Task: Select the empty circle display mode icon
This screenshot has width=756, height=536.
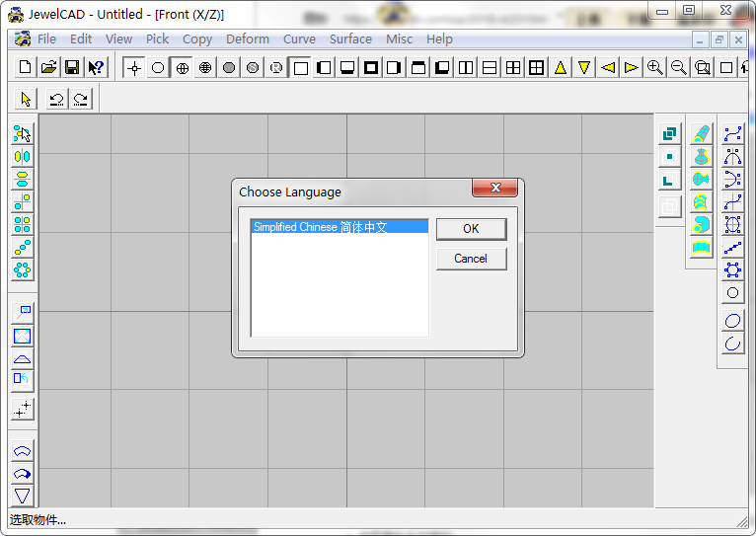Action: [158, 68]
